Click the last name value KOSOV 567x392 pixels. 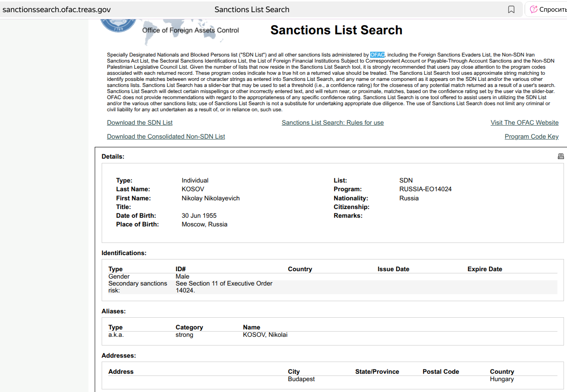(192, 189)
